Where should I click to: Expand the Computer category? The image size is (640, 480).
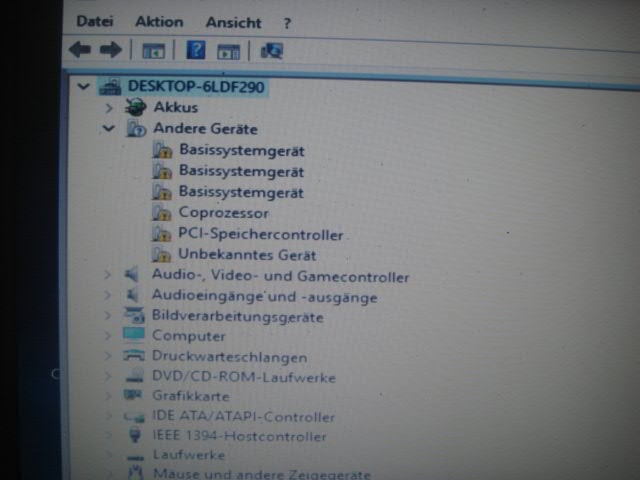coord(107,336)
